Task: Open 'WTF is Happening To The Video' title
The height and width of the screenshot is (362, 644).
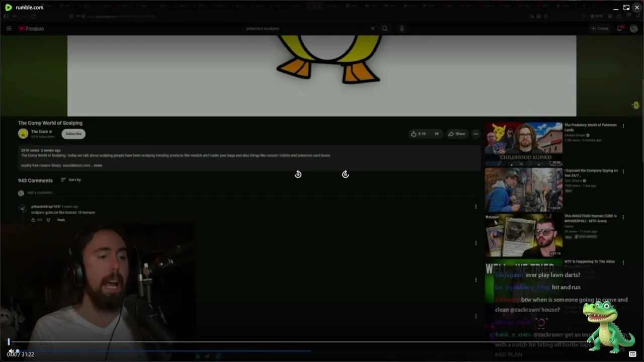Action: click(590, 261)
